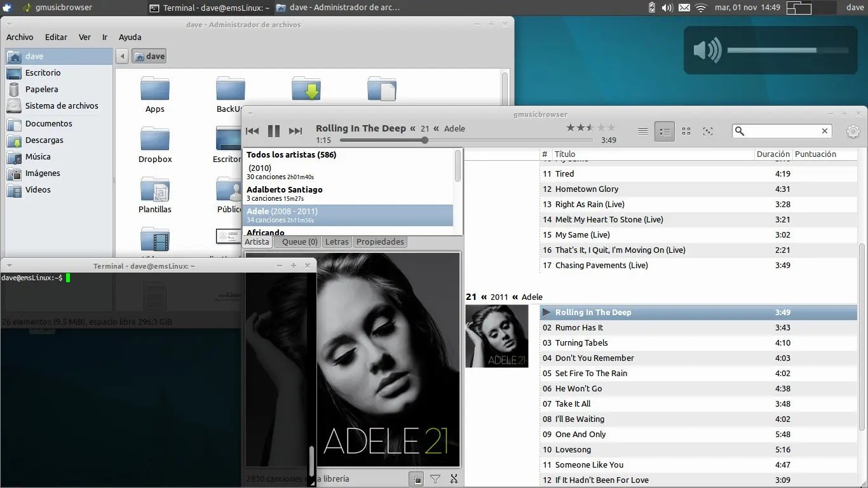Open Editar menu in file manager
868x488 pixels.
click(x=56, y=37)
